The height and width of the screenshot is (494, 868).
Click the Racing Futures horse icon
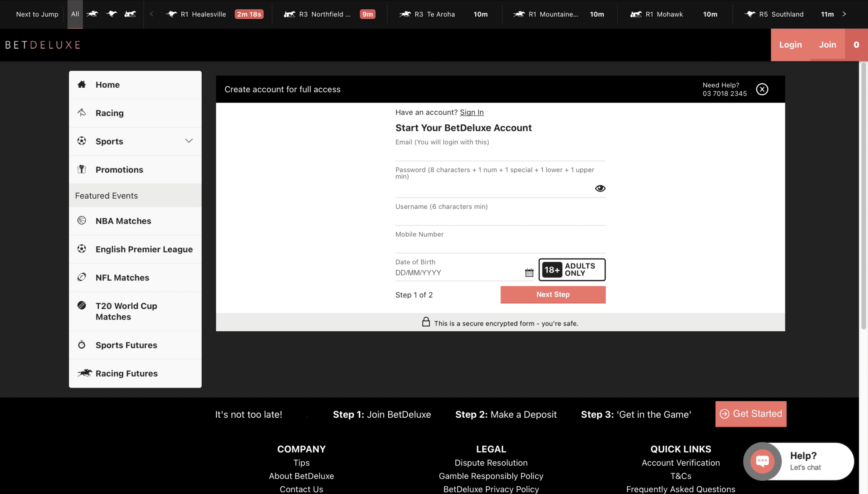pos(85,373)
